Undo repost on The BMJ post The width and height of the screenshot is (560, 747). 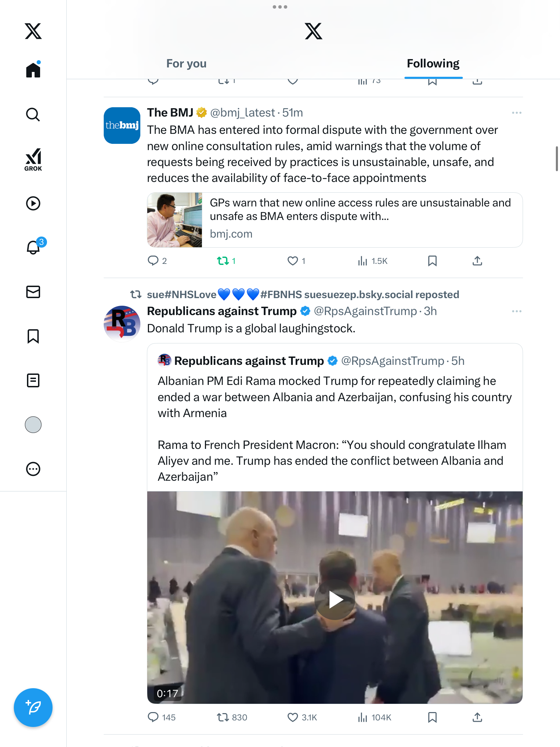click(x=223, y=261)
